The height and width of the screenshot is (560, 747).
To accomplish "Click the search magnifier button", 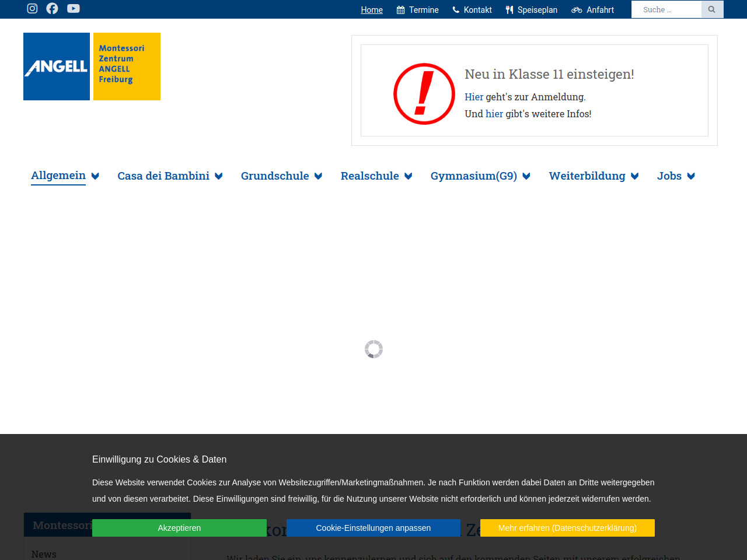I will [x=712, y=9].
